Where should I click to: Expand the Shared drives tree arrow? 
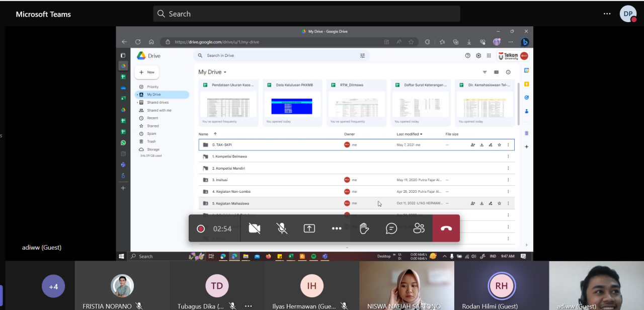point(137,103)
